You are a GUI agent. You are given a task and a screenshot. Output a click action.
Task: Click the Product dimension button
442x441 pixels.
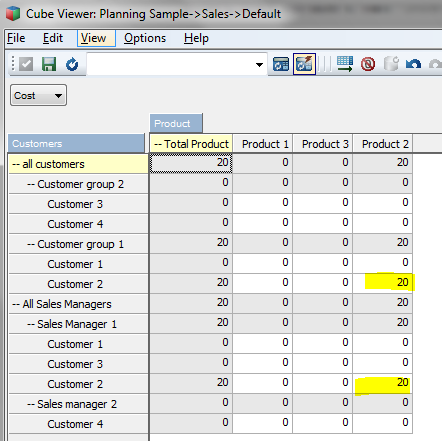[176, 123]
